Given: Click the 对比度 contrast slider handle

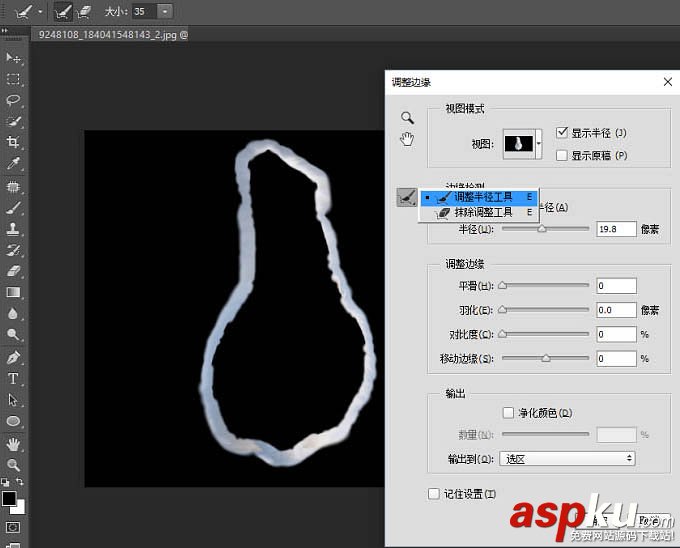Looking at the screenshot, I should coord(502,334).
